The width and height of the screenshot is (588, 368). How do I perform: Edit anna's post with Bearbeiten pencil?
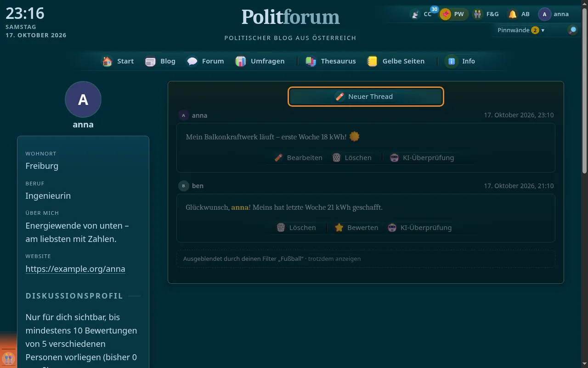pyautogui.click(x=298, y=158)
